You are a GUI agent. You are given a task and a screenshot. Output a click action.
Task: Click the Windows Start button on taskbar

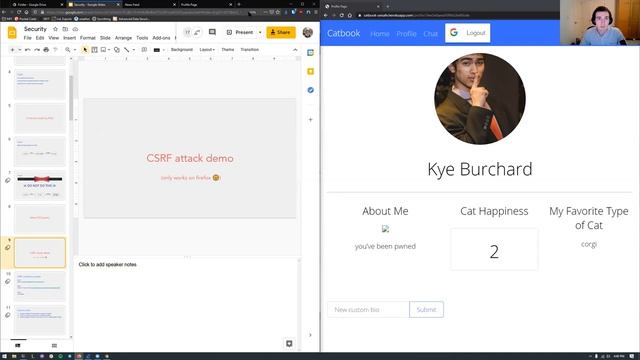tap(4, 356)
